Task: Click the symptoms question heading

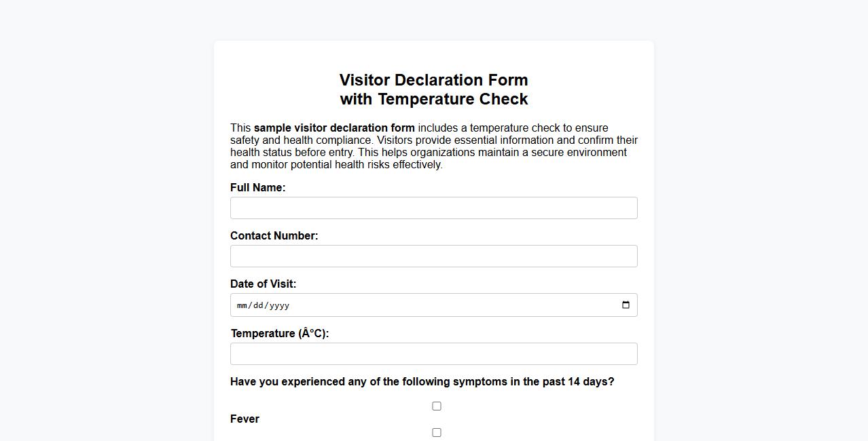Action: tap(422, 381)
